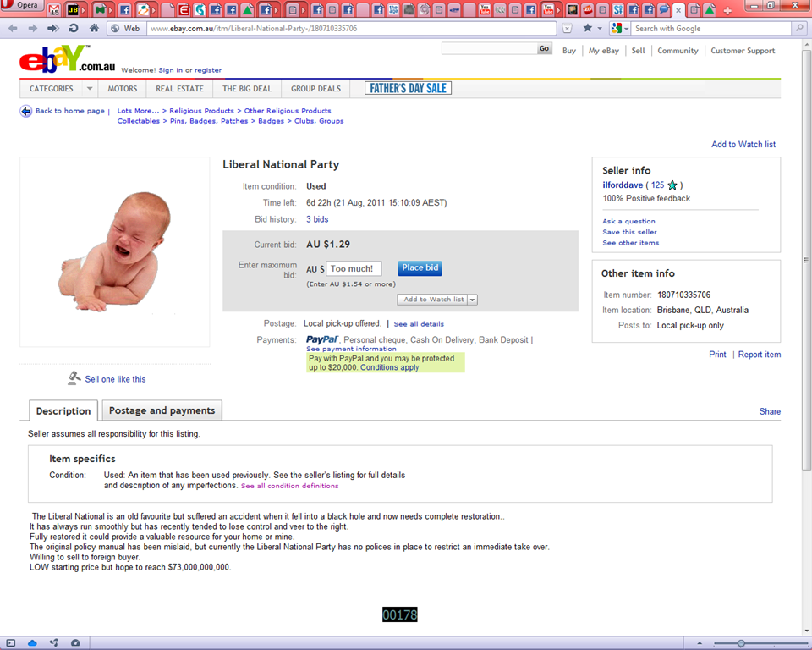
Task: Toggle the Opera Turbo speedometer icon
Action: (x=75, y=642)
